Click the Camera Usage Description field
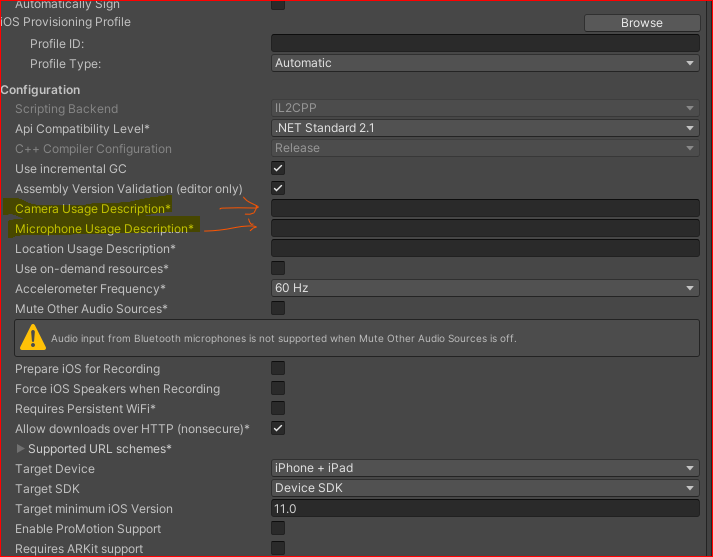Viewport: 713px width, 557px height. point(485,208)
